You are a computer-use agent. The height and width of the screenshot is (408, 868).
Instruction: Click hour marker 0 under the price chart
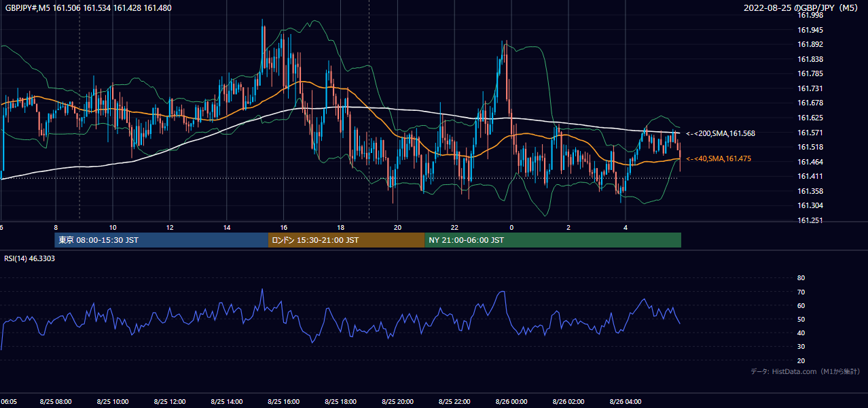click(x=511, y=227)
